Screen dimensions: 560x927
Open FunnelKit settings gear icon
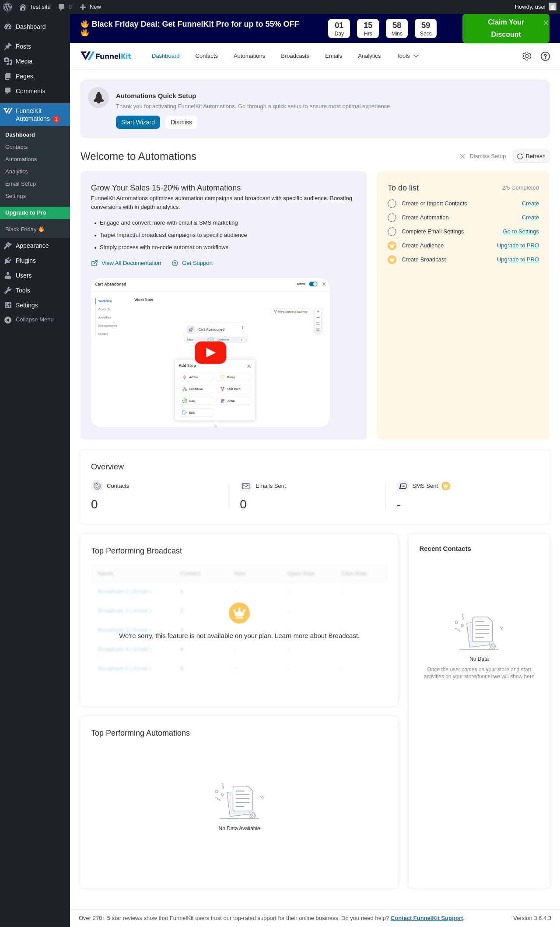(x=527, y=56)
